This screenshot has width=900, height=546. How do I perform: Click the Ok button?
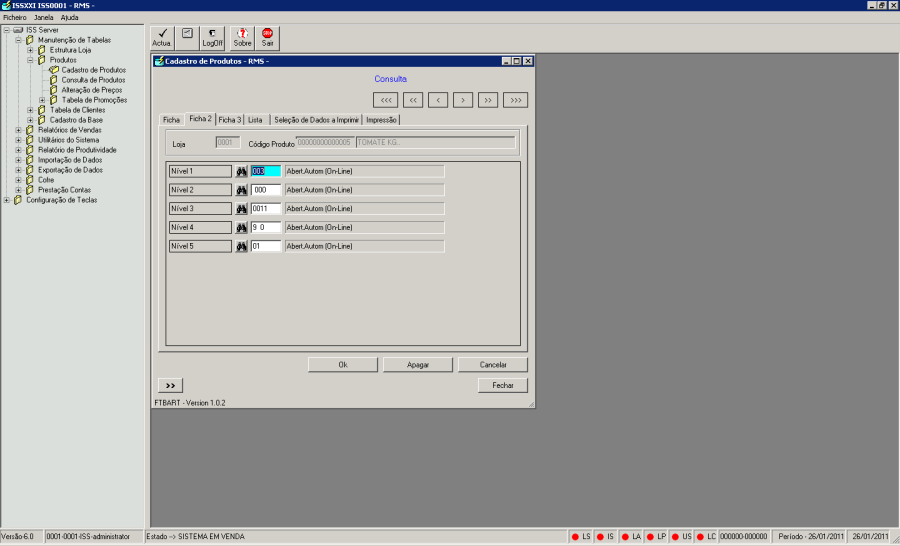click(x=343, y=365)
